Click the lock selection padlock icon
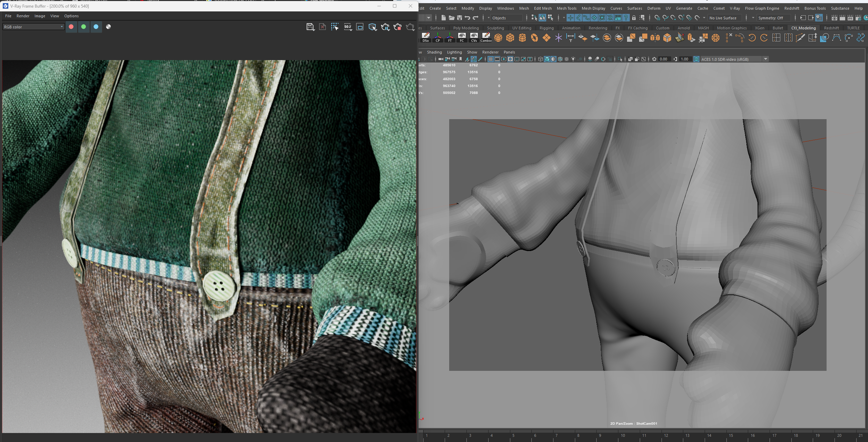Screen dimensions: 868x442 point(634,18)
